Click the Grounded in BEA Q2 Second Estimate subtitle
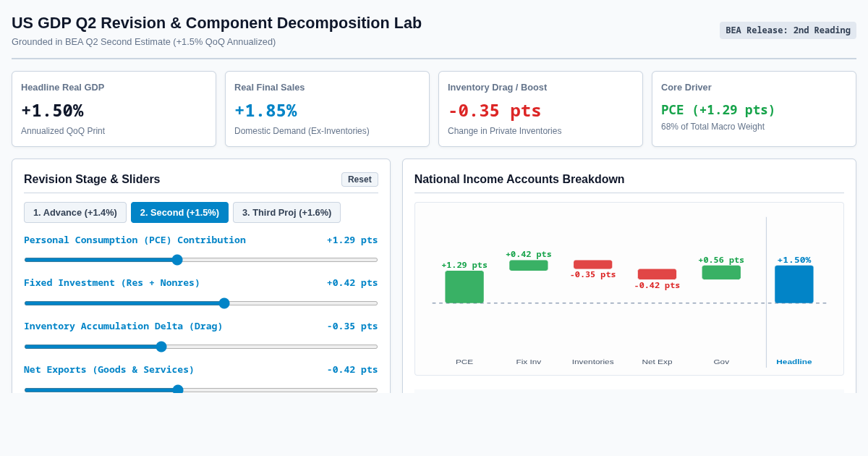The height and width of the screenshot is (456, 868). click(x=143, y=42)
